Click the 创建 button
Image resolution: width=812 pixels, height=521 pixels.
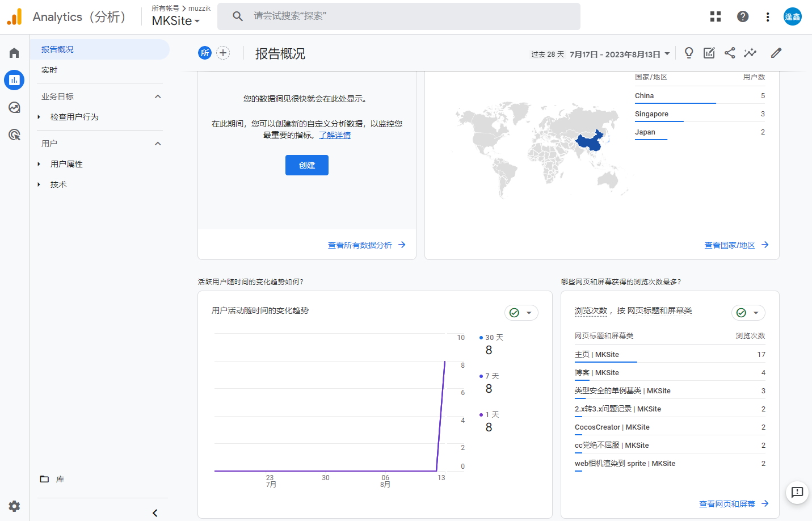307,165
